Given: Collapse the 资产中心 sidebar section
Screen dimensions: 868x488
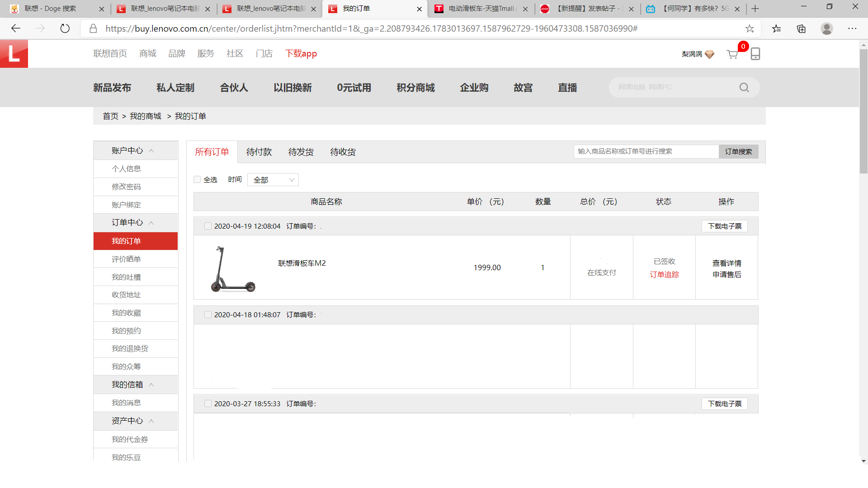Looking at the screenshot, I should 151,421.
